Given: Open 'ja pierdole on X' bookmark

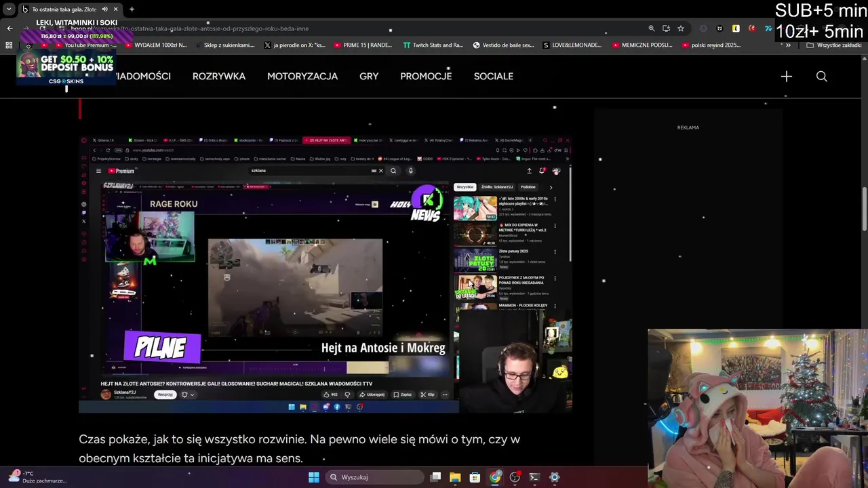Looking at the screenshot, I should [x=294, y=45].
